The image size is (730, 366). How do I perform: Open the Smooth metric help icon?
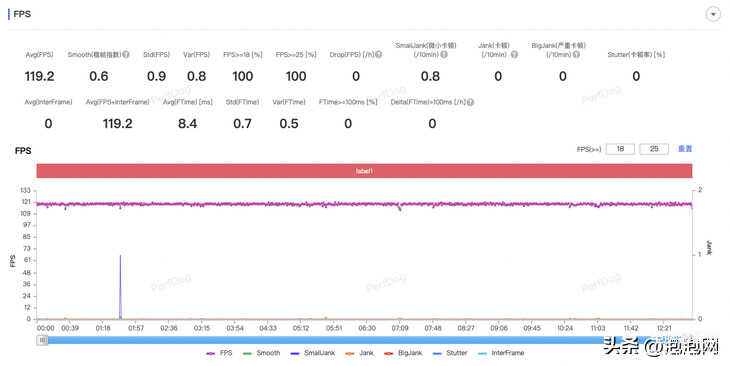tap(126, 54)
